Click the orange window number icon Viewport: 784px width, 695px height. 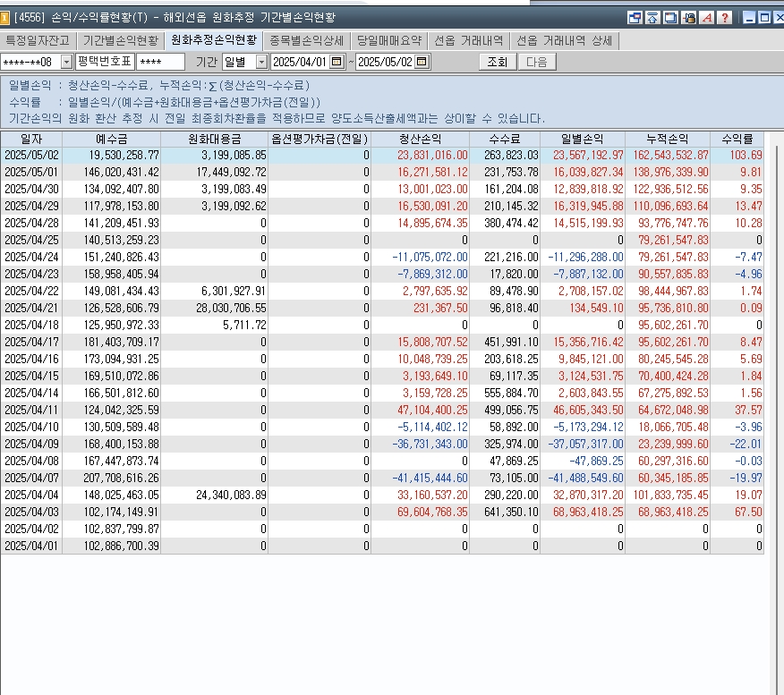click(4, 19)
